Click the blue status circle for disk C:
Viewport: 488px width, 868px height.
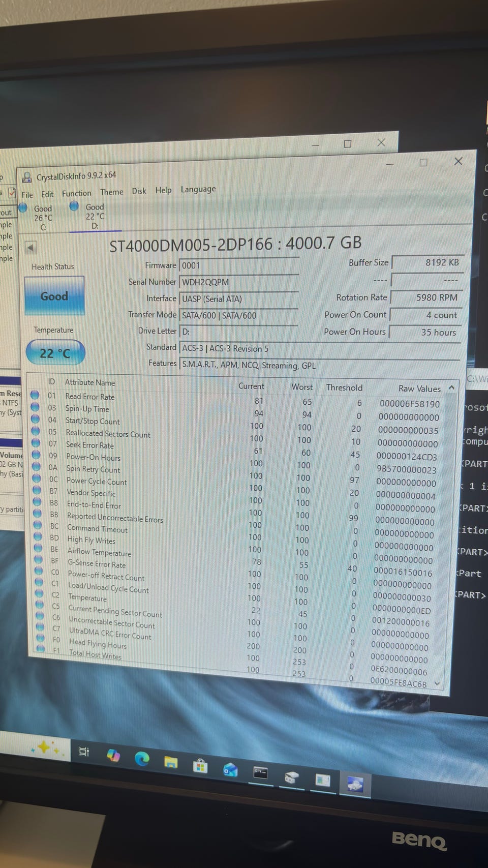pos(23,207)
